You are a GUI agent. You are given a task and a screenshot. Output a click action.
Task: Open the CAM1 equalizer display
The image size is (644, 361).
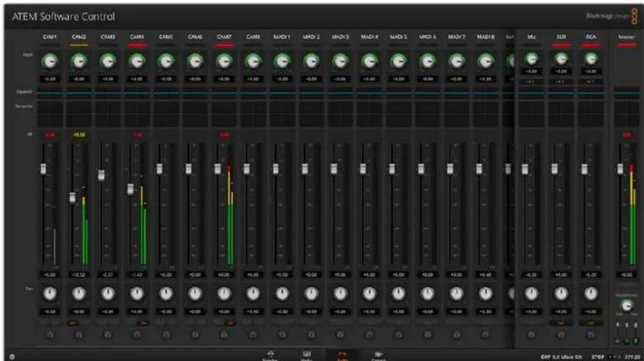click(49, 93)
